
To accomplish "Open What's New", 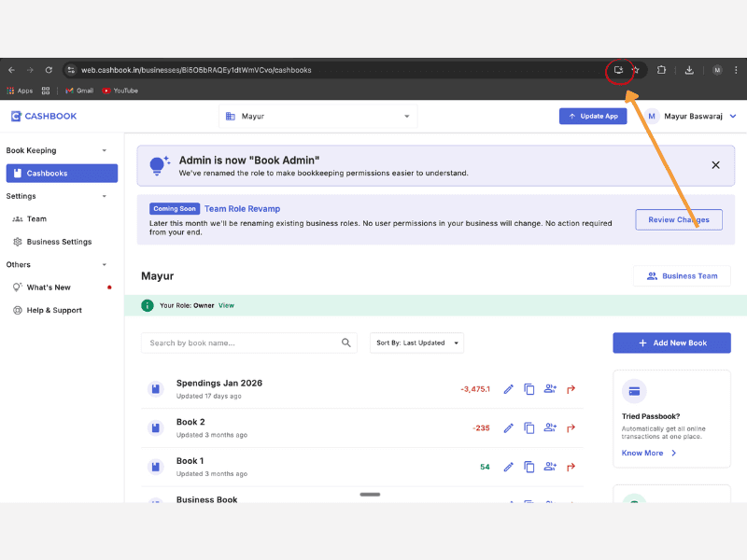I will pos(49,287).
